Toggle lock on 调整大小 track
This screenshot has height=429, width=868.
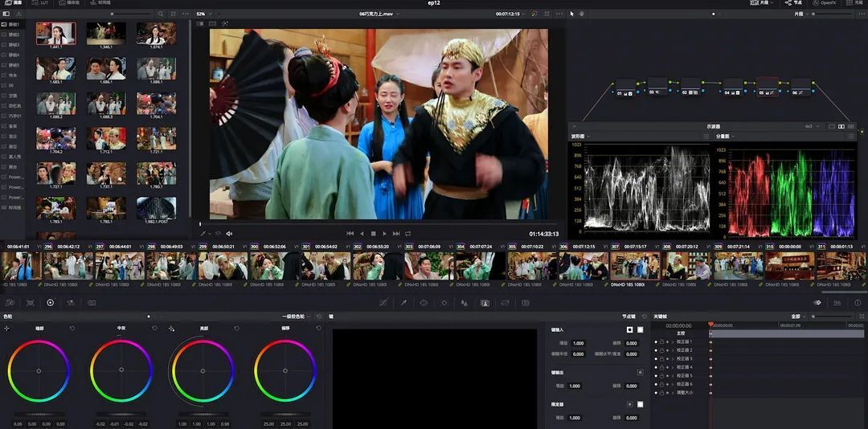pyautogui.click(x=661, y=393)
